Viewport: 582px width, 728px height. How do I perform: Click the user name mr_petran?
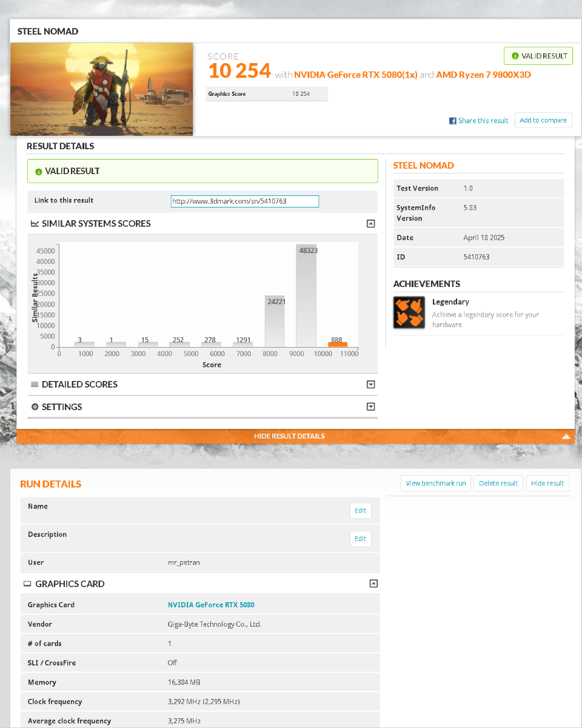click(184, 562)
